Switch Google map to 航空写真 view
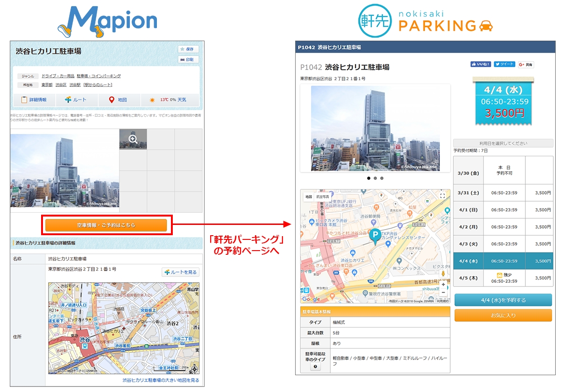Image resolution: width=566 pixels, height=392 pixels. pos(323,197)
